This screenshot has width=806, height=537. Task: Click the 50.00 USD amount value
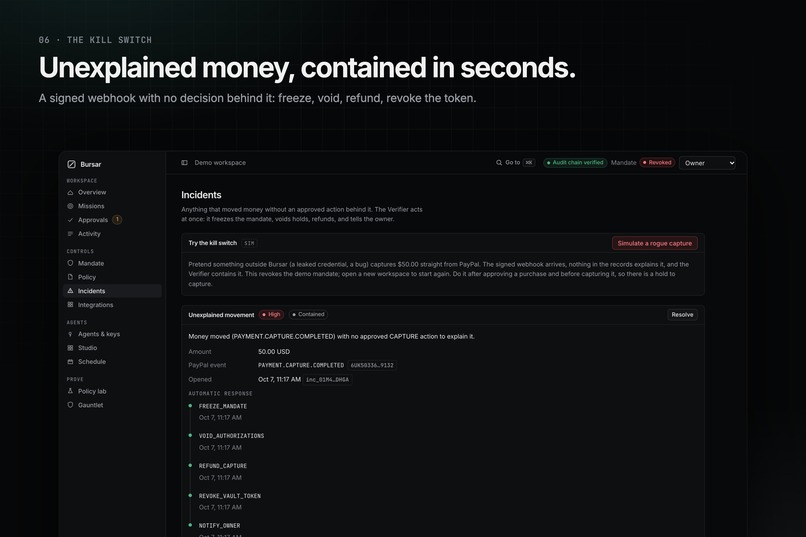coord(274,351)
